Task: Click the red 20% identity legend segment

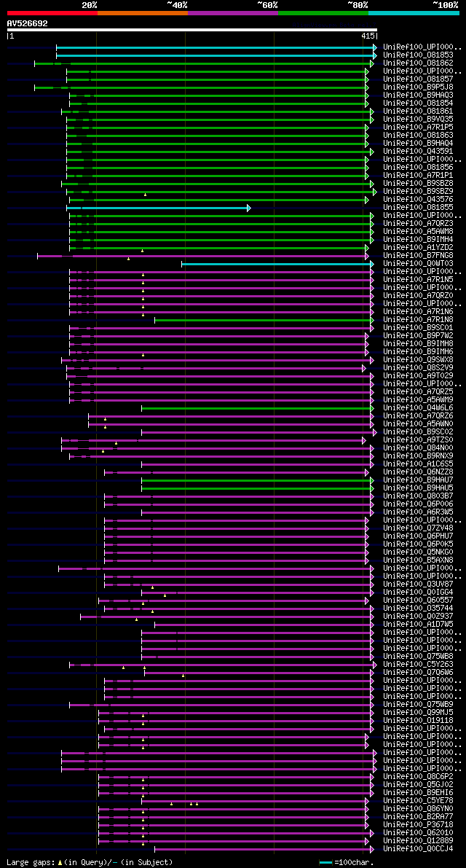Action: point(52,12)
